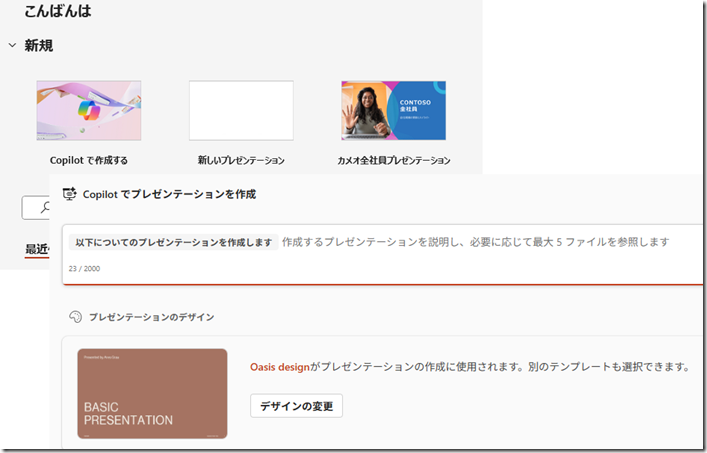The width and height of the screenshot is (707, 453).
Task: Click the palette icon beside プレゼンテーションのデザイン
Action: 75,317
